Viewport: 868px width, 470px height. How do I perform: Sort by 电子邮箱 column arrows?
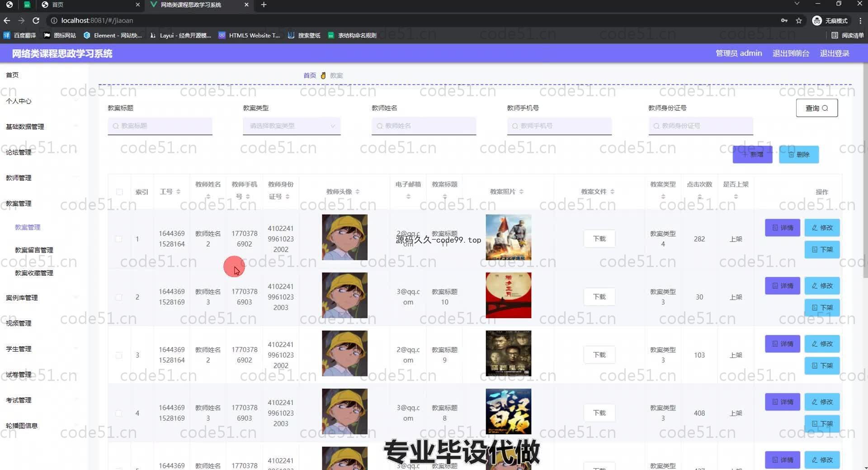408,197
